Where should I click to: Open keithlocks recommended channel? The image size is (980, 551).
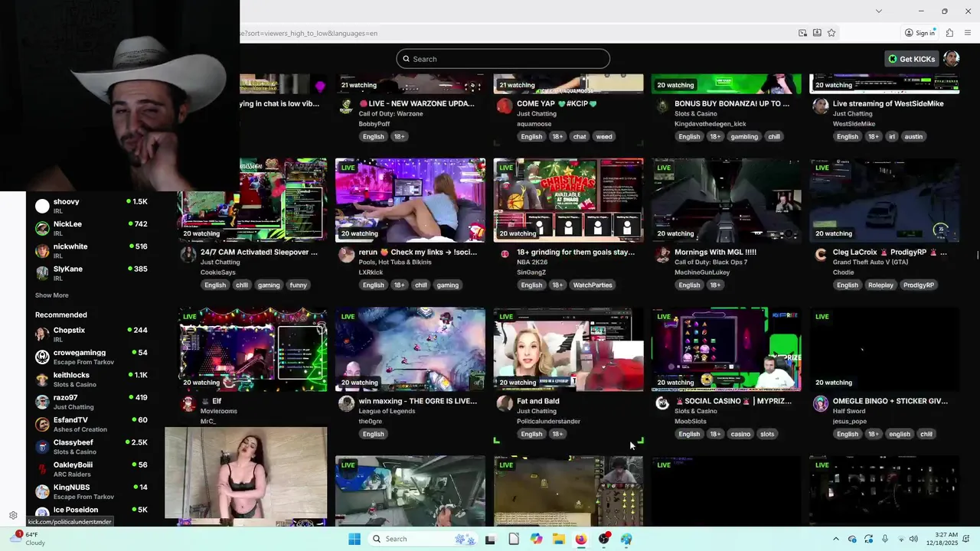coord(91,380)
